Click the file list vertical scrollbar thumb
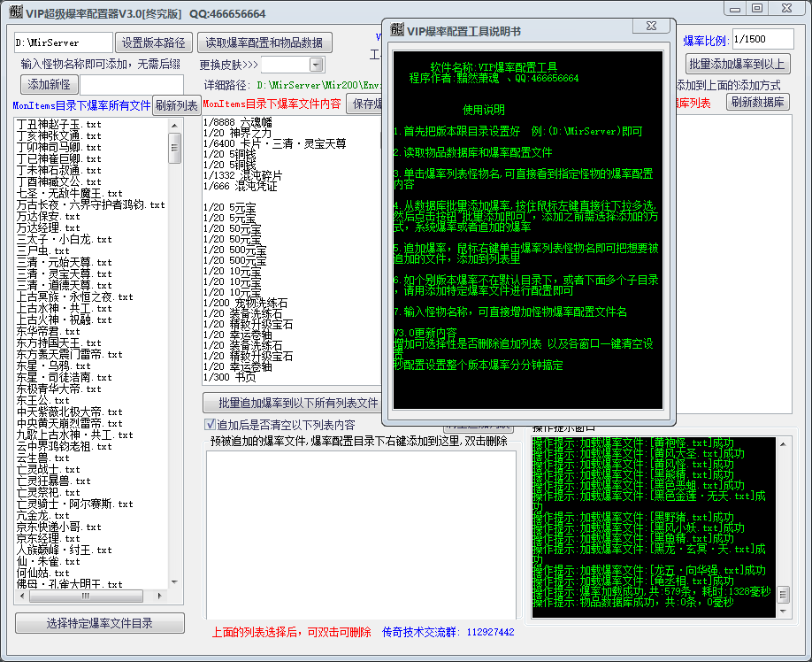 (174, 148)
